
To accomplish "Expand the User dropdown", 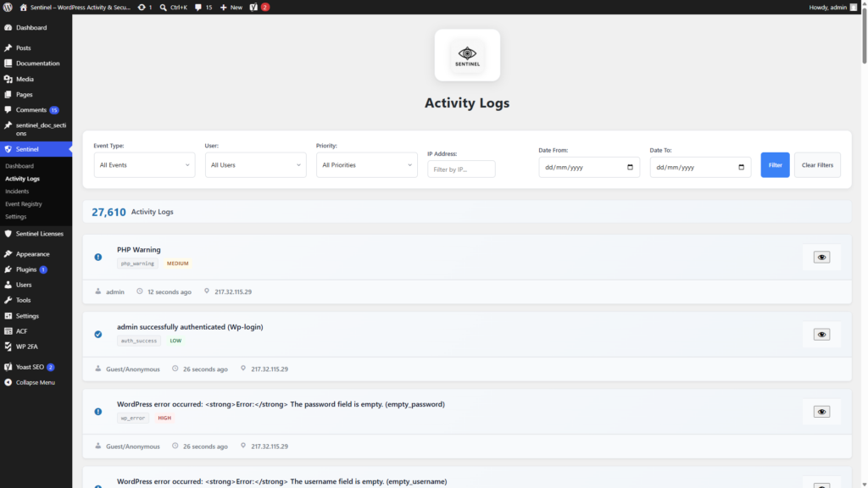I will pyautogui.click(x=256, y=165).
